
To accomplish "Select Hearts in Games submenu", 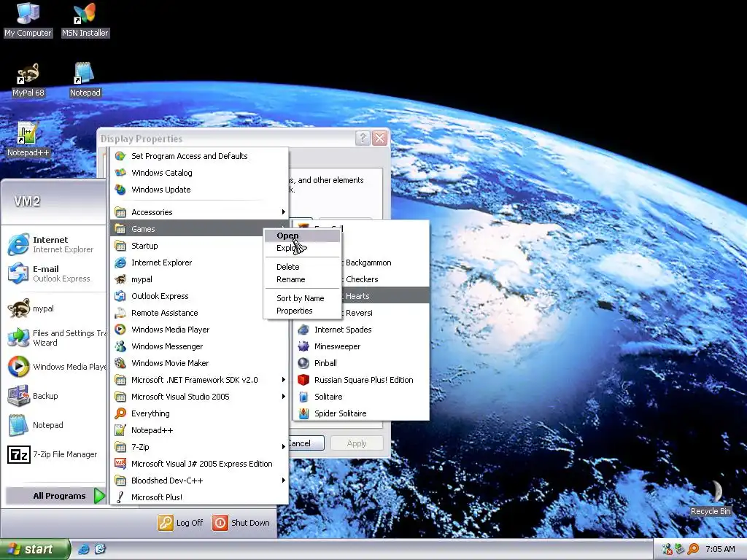I will (x=385, y=296).
